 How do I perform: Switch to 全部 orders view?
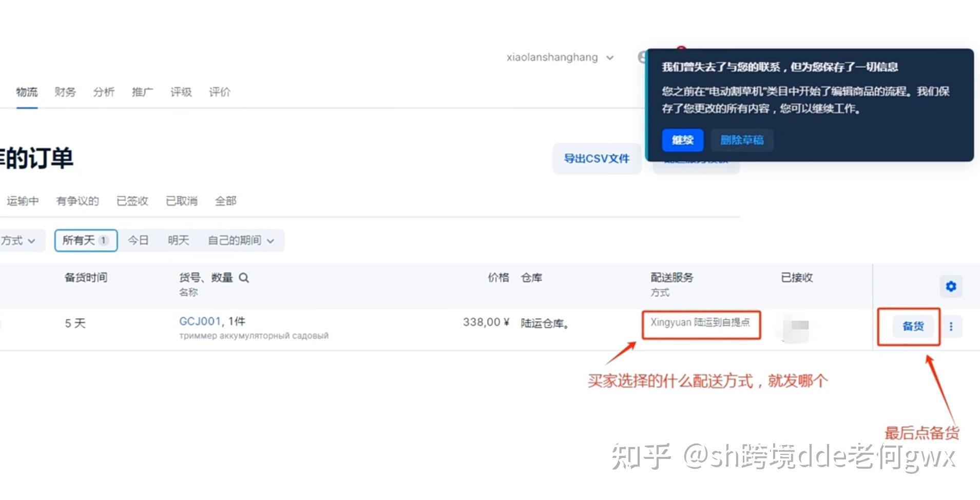click(226, 201)
